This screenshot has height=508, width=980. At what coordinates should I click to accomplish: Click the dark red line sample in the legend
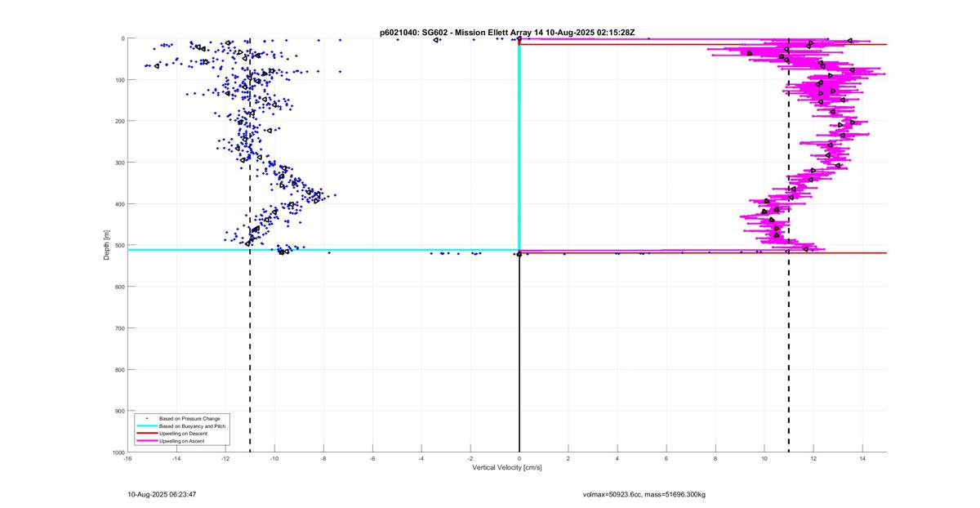click(x=146, y=434)
